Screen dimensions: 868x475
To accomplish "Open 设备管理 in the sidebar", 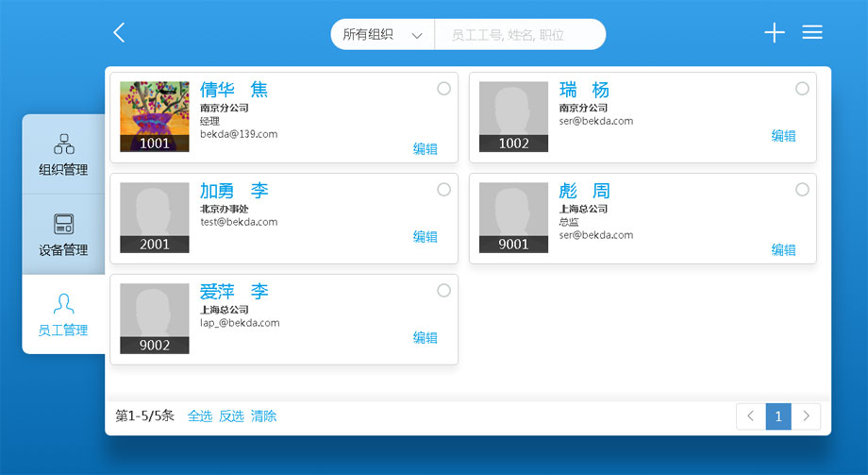I will [x=63, y=235].
